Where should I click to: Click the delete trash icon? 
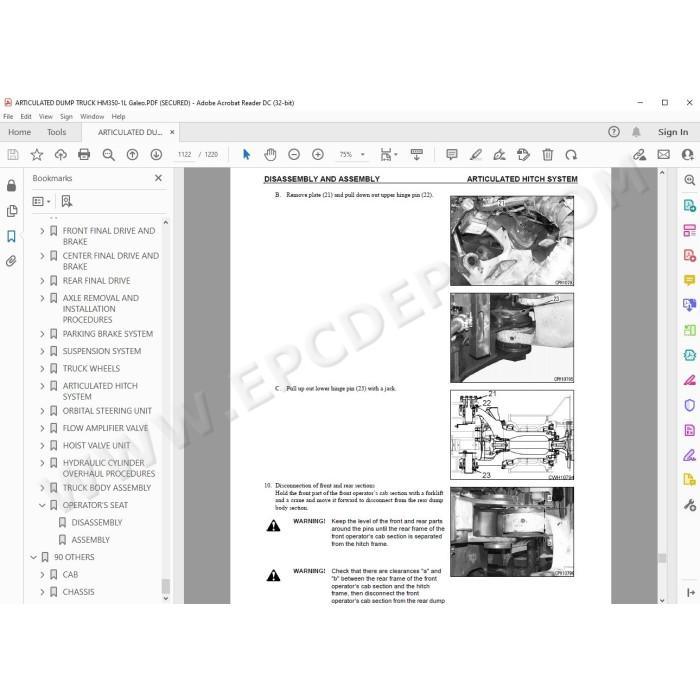[x=547, y=154]
